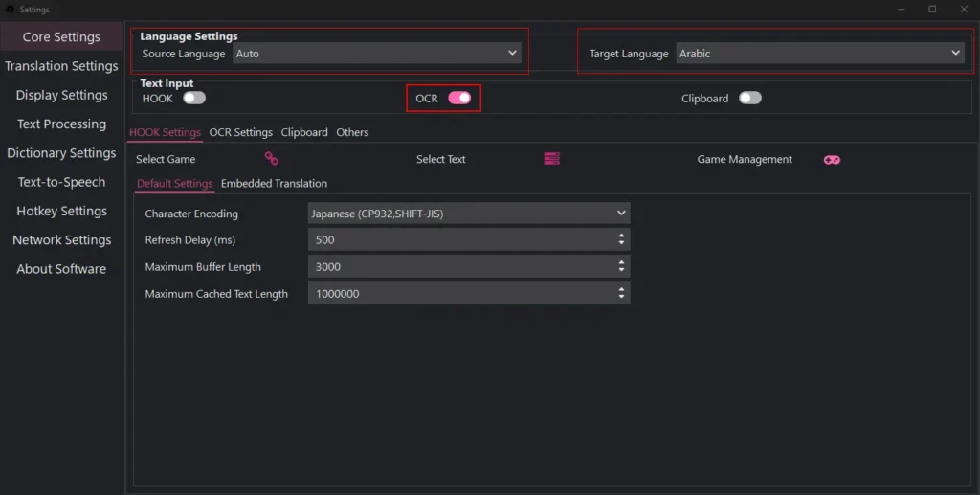Open the Target Language dropdown
The width and height of the screenshot is (980, 495).
tap(820, 53)
